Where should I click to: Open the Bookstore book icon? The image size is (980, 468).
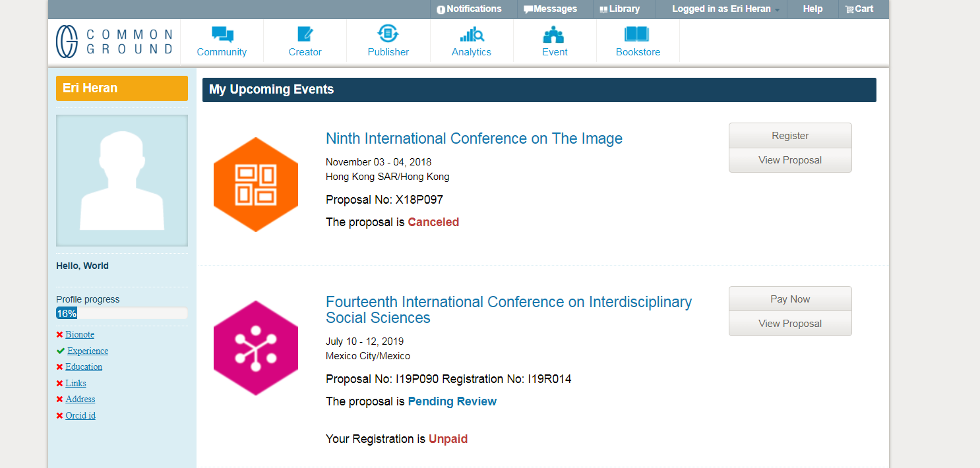click(x=637, y=34)
